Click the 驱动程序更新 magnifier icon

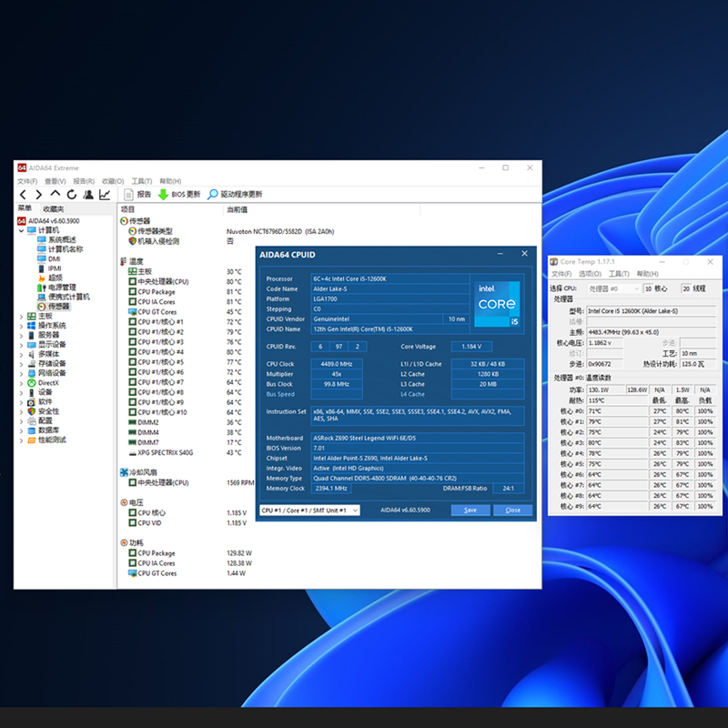tap(213, 194)
